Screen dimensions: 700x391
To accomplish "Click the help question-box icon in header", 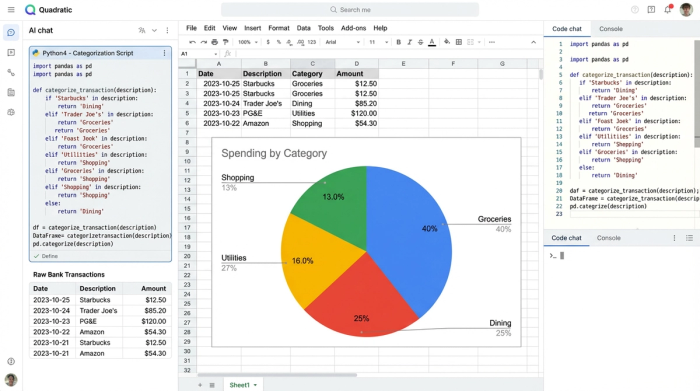I will click(x=651, y=9).
